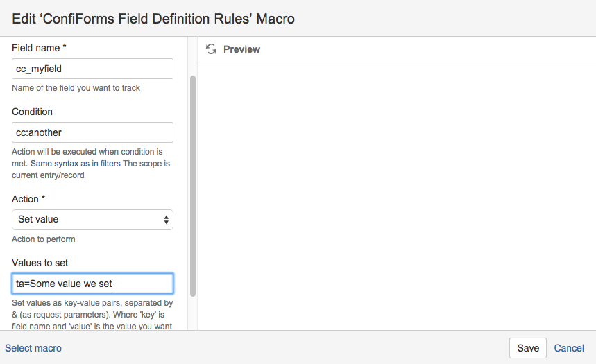
Task: Click the 'Name of the field you want to track' hint
Action: point(76,88)
